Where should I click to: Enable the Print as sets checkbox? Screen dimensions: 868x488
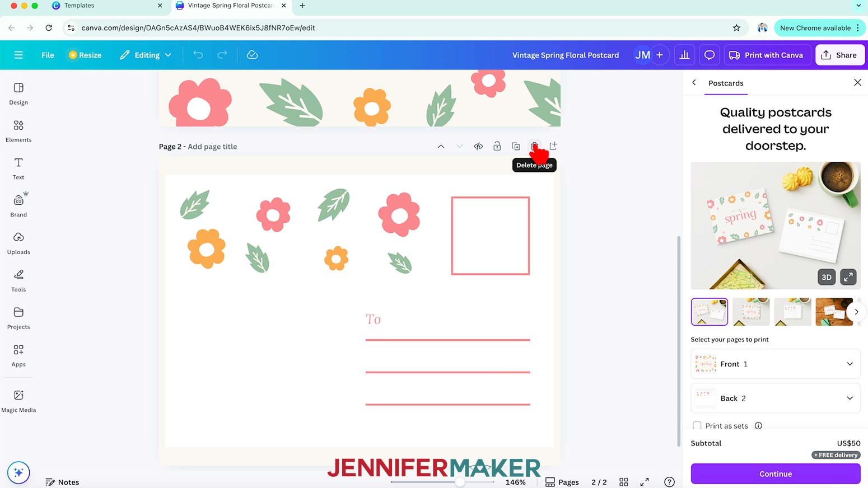tap(697, 426)
